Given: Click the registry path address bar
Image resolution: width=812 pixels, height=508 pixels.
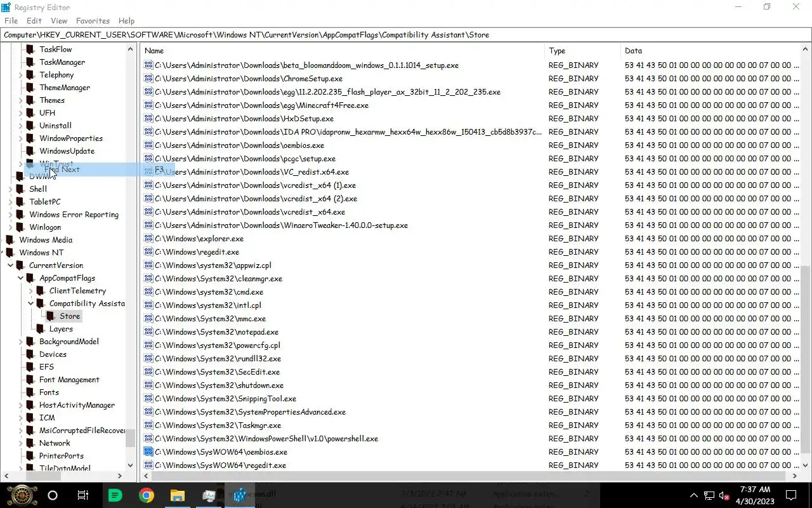Looking at the screenshot, I should [406, 35].
